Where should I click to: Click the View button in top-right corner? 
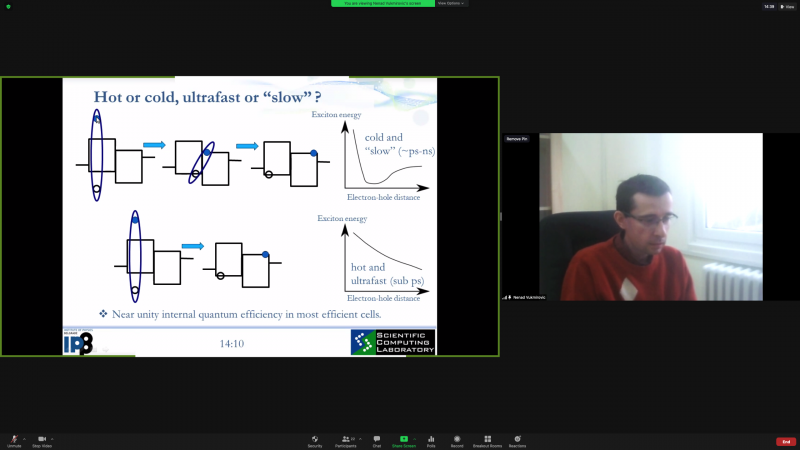coord(786,6)
